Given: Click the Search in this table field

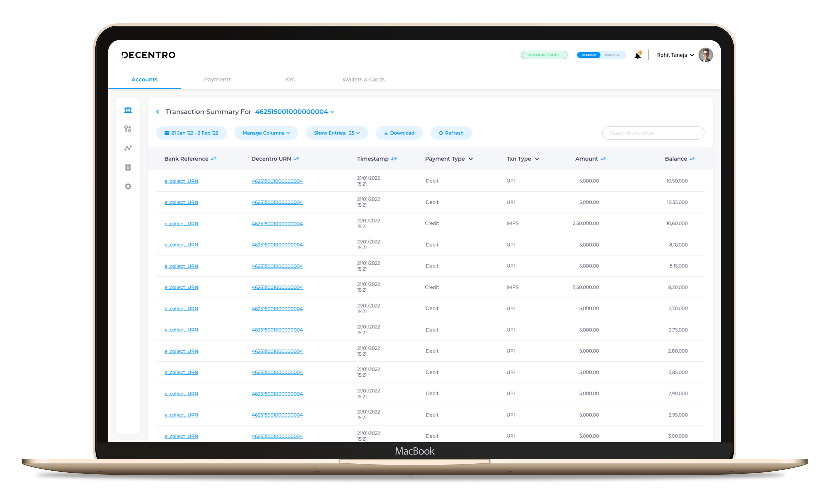Looking at the screenshot, I should (653, 133).
